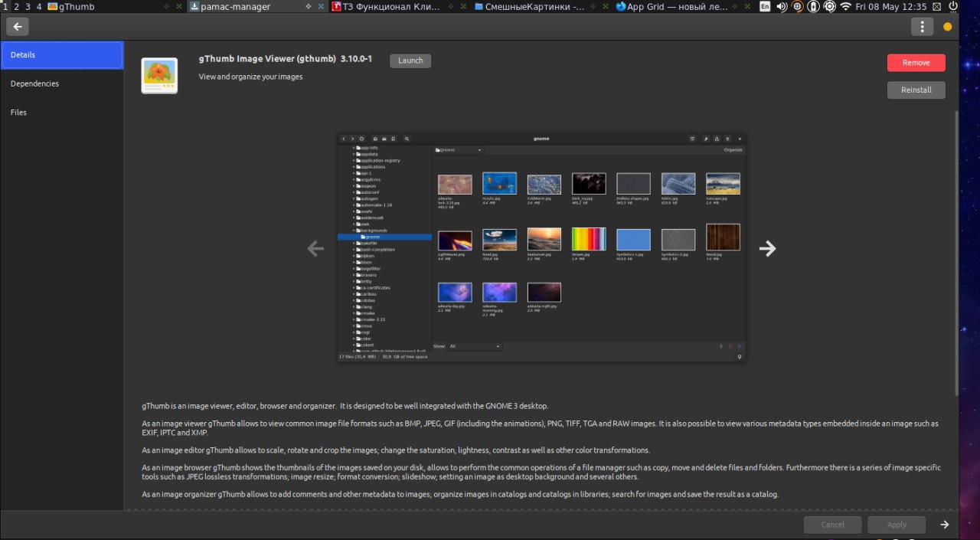Image resolution: width=980 pixels, height=540 pixels.
Task: Click 'View and organize your images' text
Action: [250, 77]
